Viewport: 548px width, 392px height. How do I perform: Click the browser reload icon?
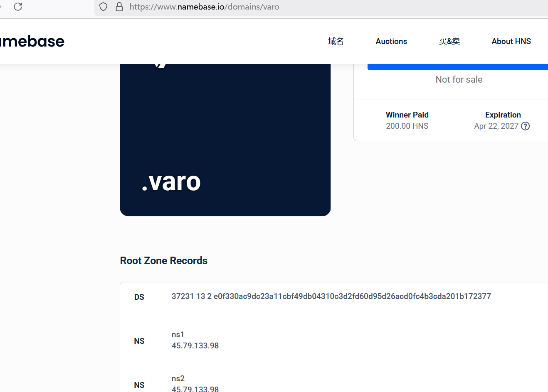18,7
